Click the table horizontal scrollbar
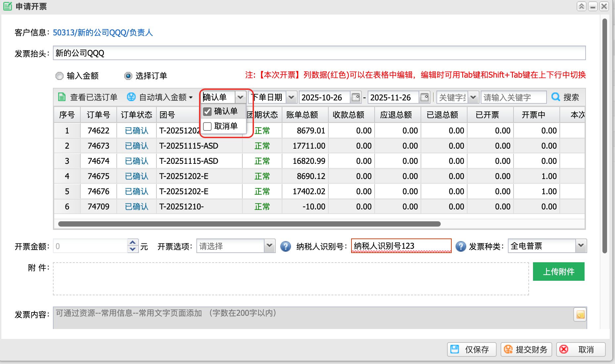 (249, 224)
